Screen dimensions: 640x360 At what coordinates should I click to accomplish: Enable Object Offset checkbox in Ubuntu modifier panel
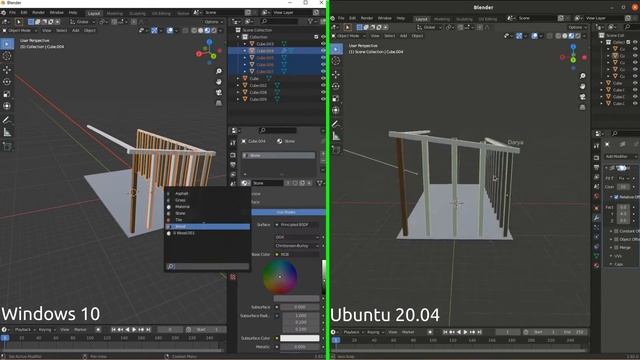(616, 240)
